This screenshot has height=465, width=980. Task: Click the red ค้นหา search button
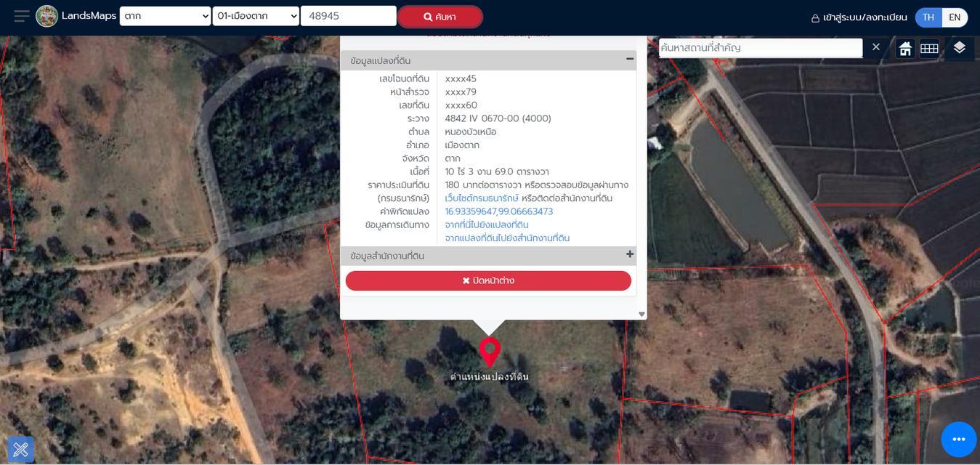pos(440,17)
